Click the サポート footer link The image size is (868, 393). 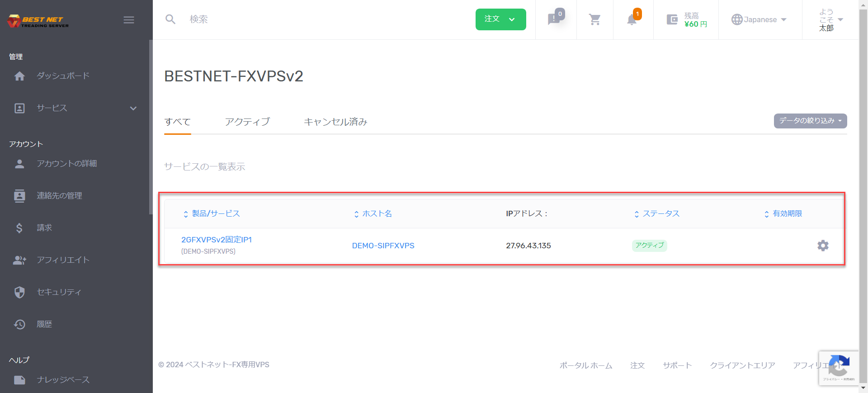[x=677, y=365]
